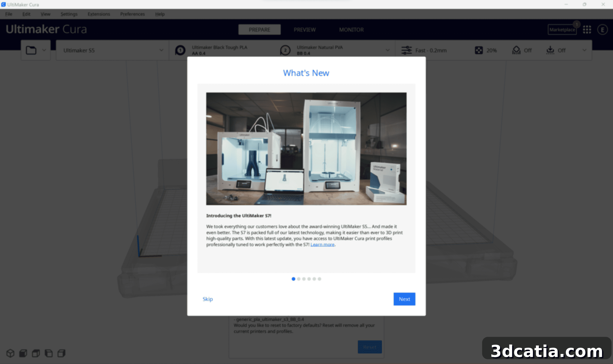
Task: Open the Settings menu
Action: (69, 14)
